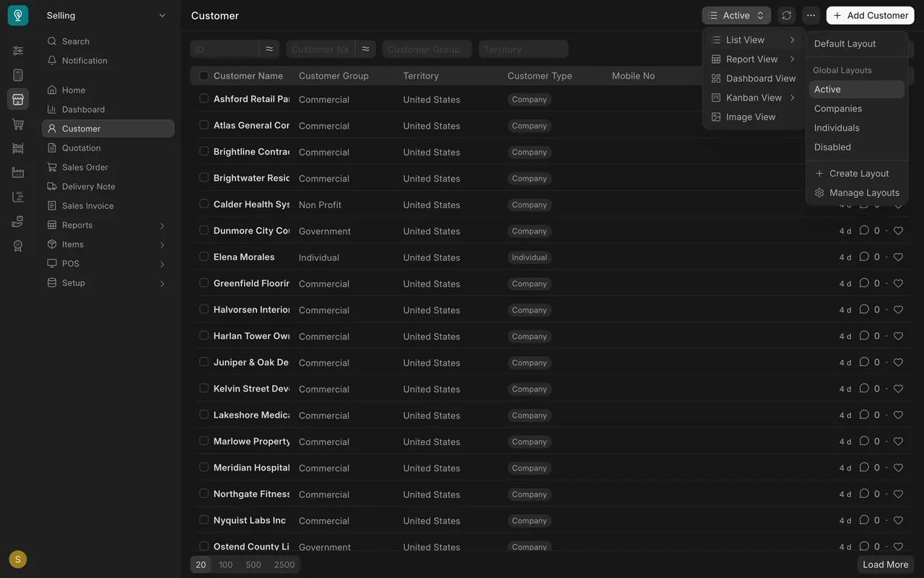924x578 pixels.
Task: Check the Elena Morales row checkbox
Action: coord(204,256)
